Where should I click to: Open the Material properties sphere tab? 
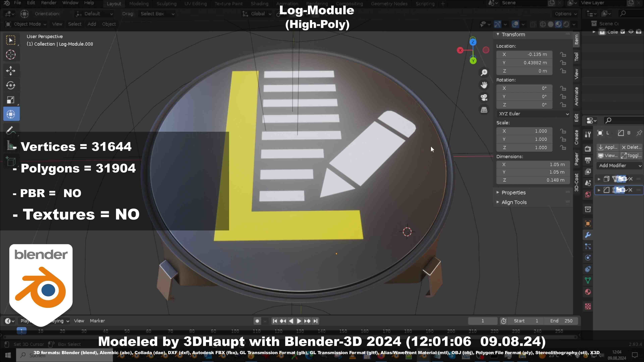pyautogui.click(x=588, y=292)
